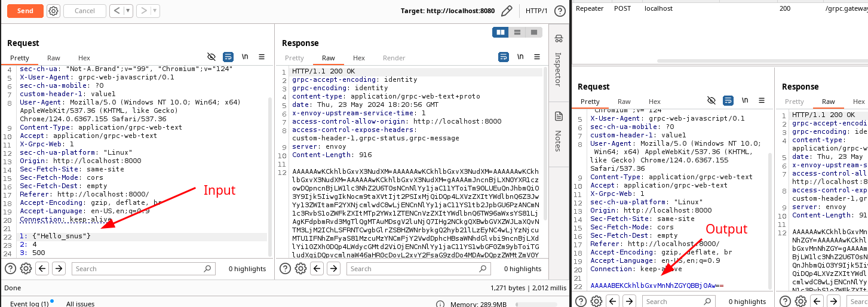Toggle show non-printable \n in Request pane
The width and height of the screenshot is (868, 307).
click(245, 57)
